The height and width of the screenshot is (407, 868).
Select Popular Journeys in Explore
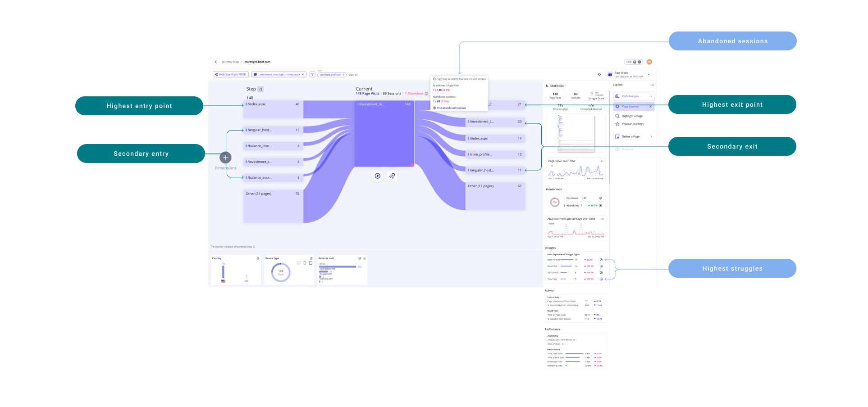[632, 124]
